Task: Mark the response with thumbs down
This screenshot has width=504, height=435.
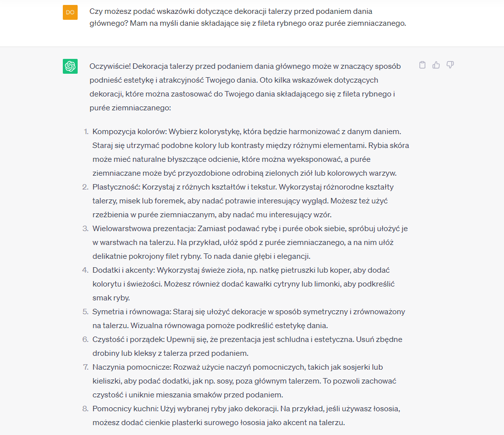Action: 450,65
